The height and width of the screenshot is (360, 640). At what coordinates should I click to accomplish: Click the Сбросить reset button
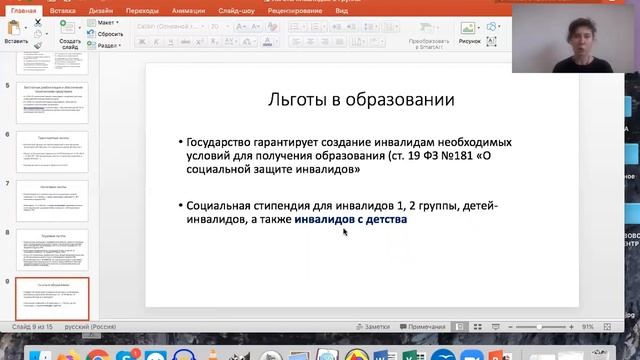coord(105,34)
